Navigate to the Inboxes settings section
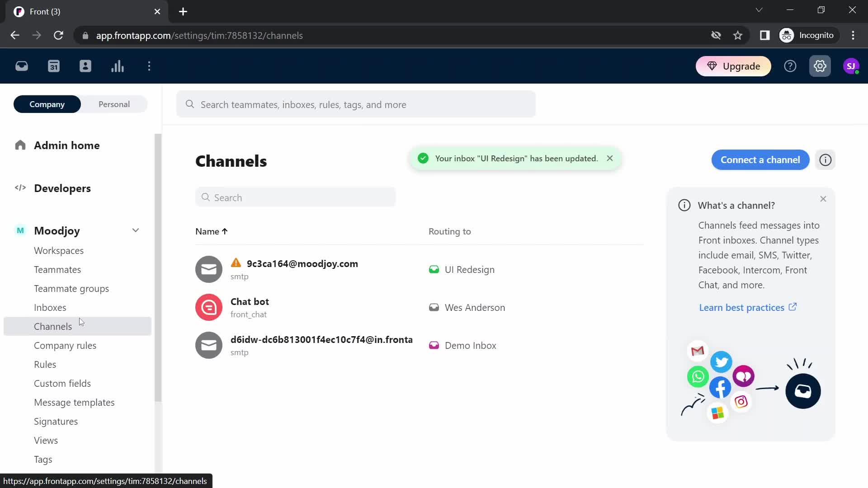This screenshot has width=868, height=488. [x=50, y=307]
